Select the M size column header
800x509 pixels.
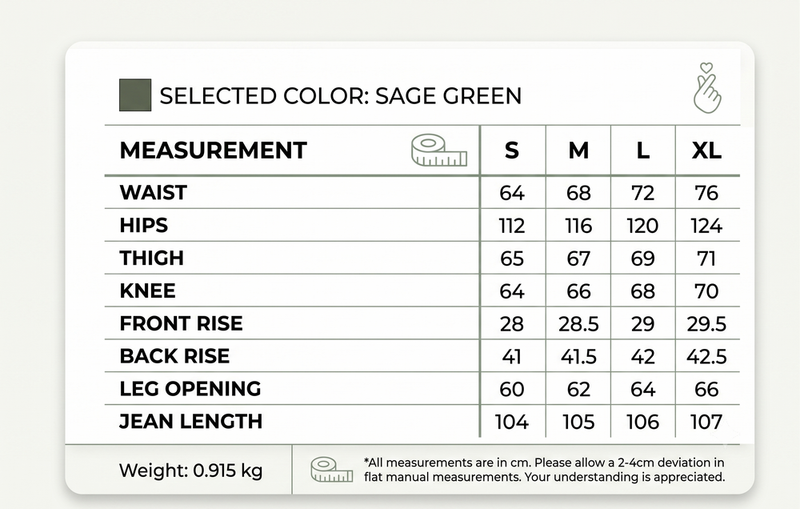click(579, 151)
